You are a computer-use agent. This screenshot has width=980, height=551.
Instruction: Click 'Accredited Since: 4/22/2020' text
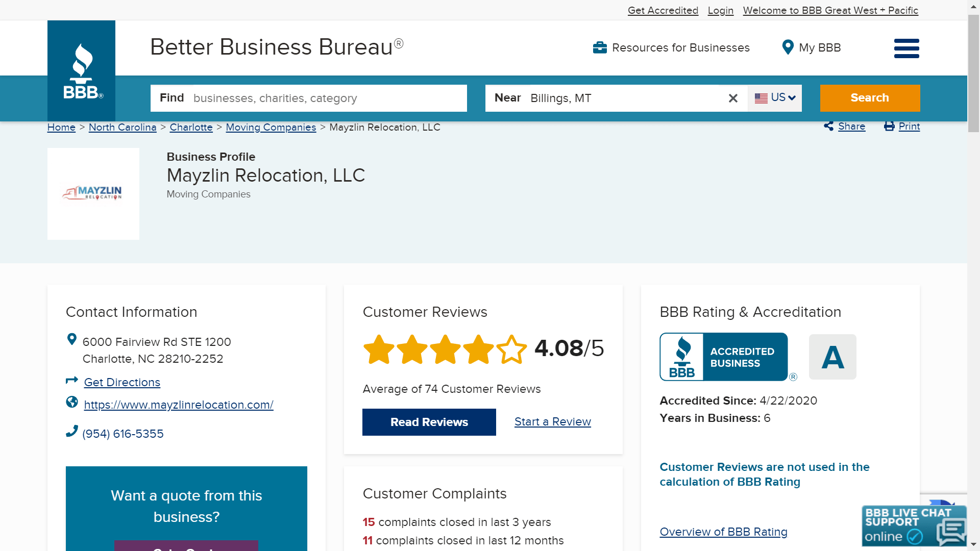739,400
